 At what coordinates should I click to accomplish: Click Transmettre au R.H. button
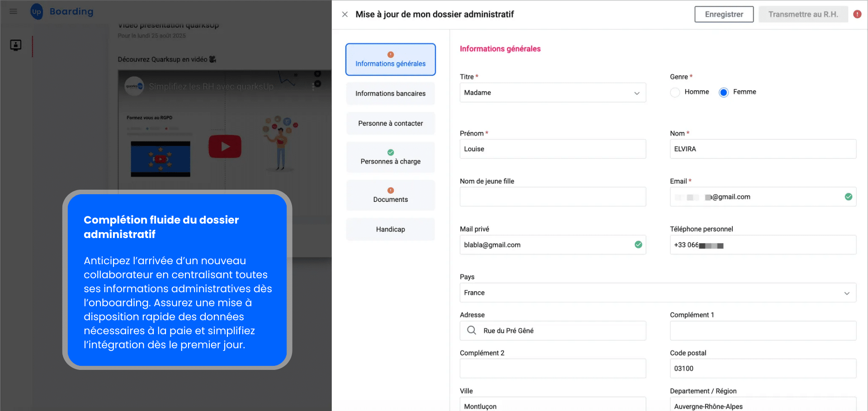(803, 14)
